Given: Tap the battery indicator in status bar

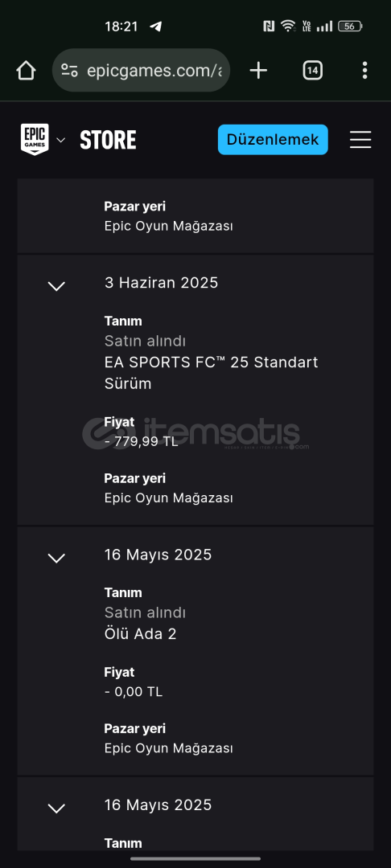Looking at the screenshot, I should pyautogui.click(x=351, y=26).
